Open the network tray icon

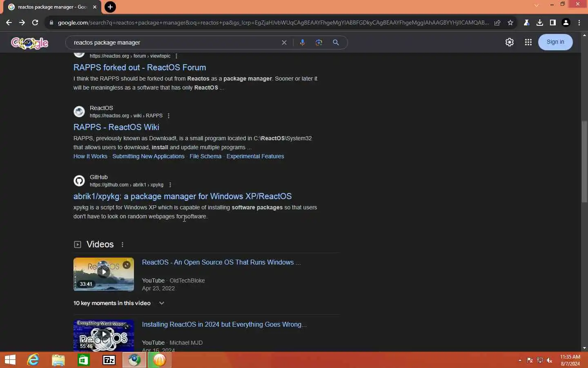(540, 360)
